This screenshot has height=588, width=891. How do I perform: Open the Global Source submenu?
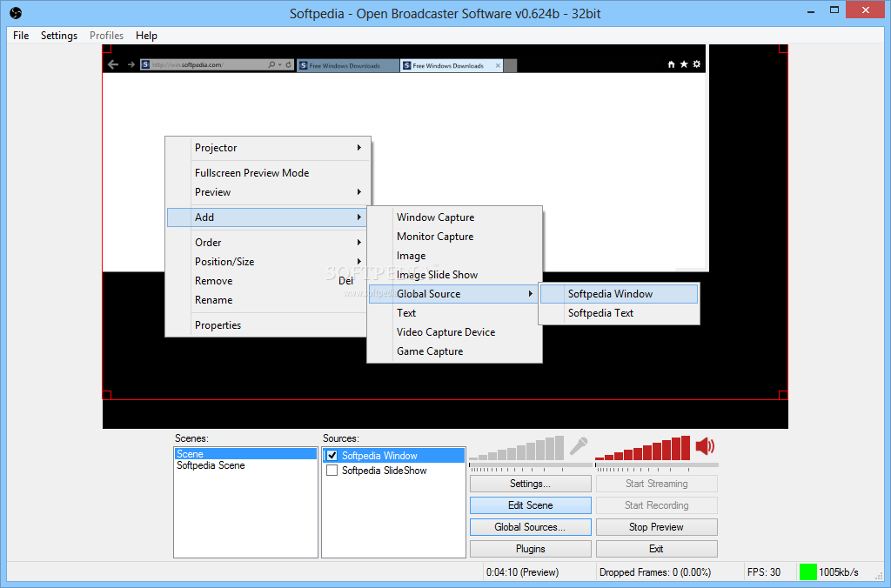point(454,294)
